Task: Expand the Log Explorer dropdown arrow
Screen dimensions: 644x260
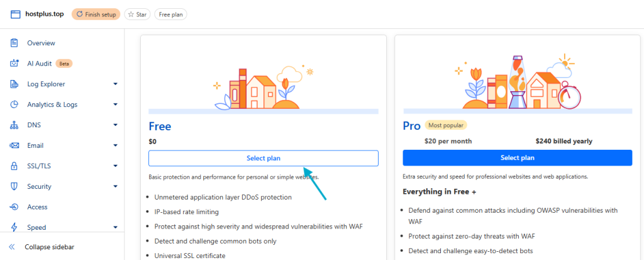Action: [115, 84]
